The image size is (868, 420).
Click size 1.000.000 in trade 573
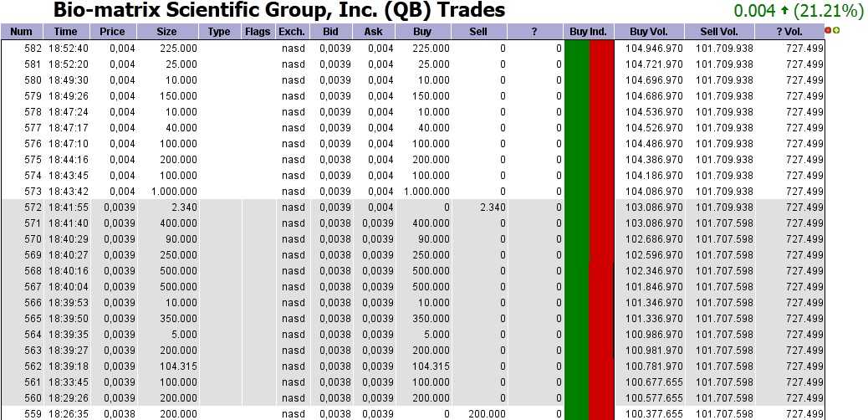174,192
